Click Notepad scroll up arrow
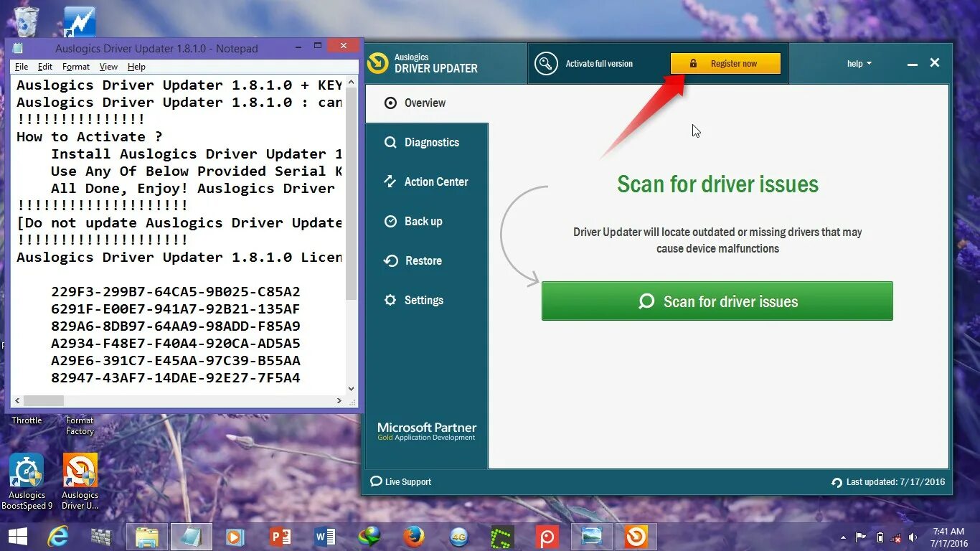Screen dimensions: 980x551 pos(351,80)
